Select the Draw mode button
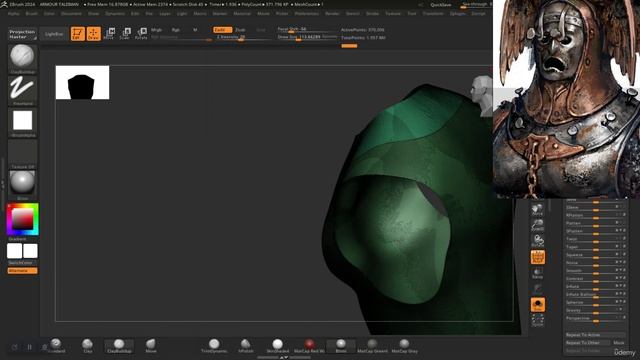Screen dimensions: 640x360 click(x=93, y=34)
